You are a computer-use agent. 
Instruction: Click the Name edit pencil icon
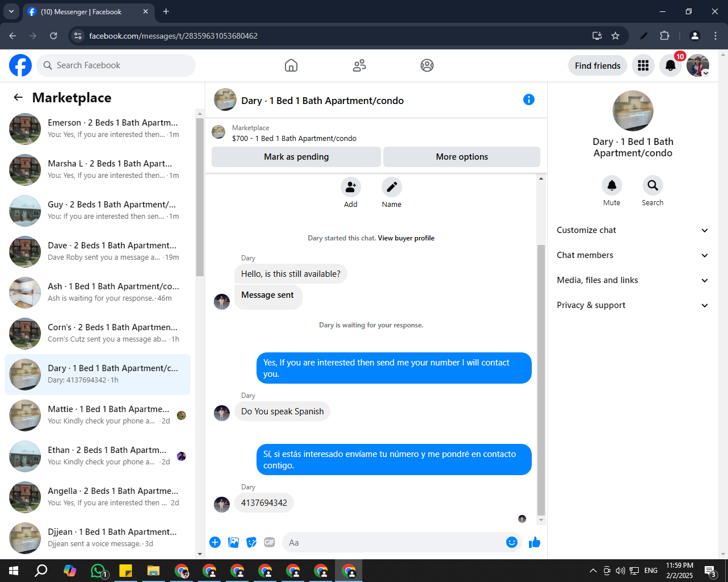coord(392,187)
